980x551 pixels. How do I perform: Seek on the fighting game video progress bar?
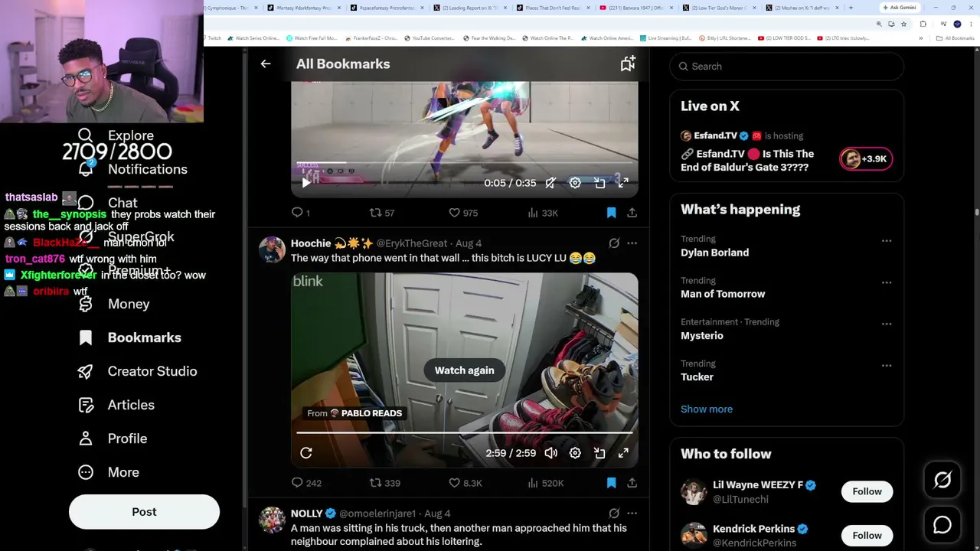[x=464, y=163]
